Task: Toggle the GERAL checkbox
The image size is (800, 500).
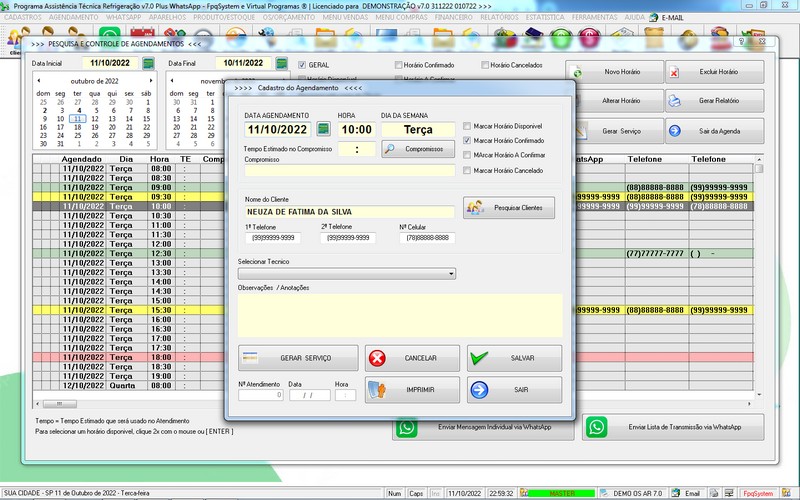Action: 302,65
